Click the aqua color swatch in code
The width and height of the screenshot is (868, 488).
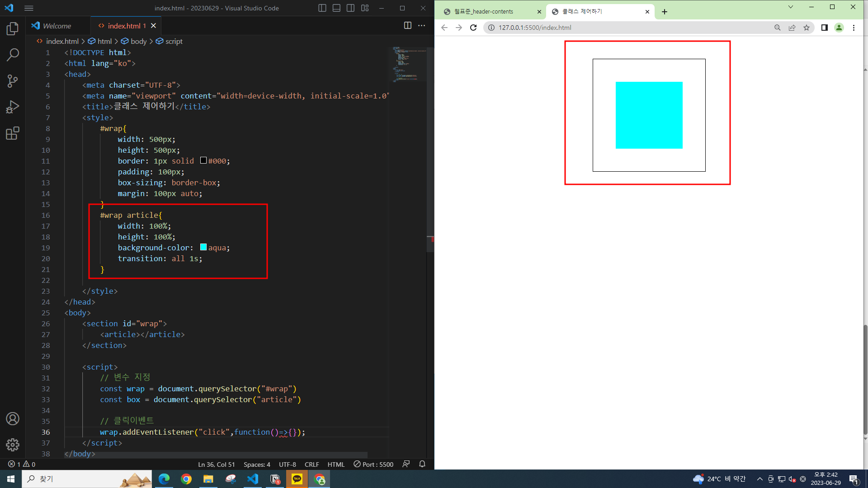coord(203,247)
